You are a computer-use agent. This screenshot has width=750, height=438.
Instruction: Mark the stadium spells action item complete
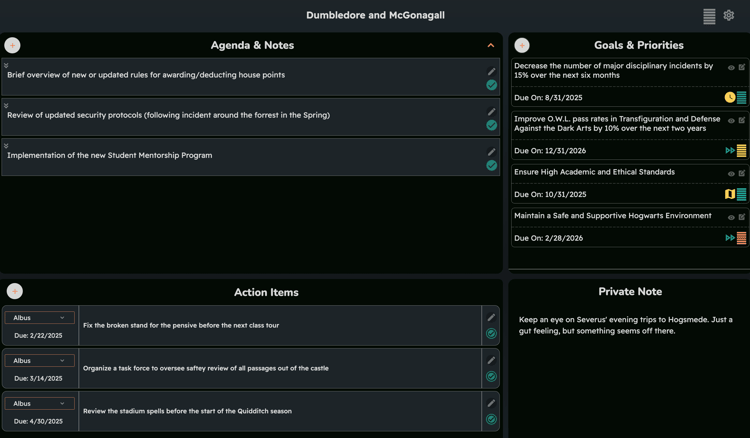(x=491, y=419)
